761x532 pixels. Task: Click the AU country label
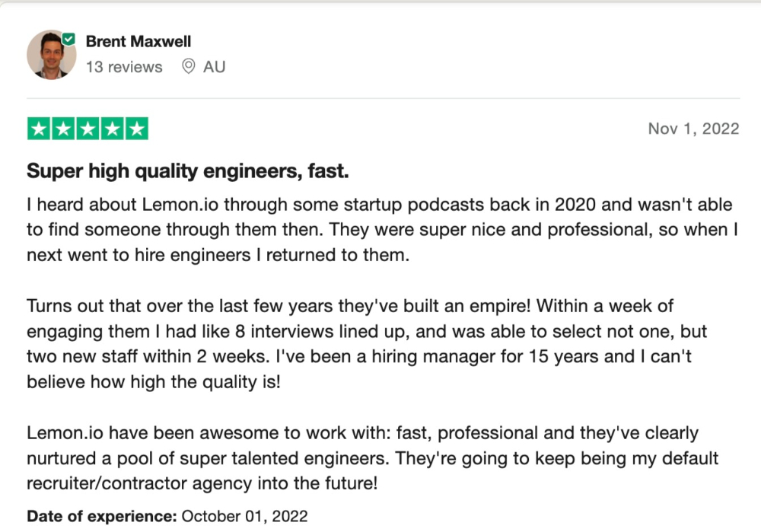tap(214, 66)
